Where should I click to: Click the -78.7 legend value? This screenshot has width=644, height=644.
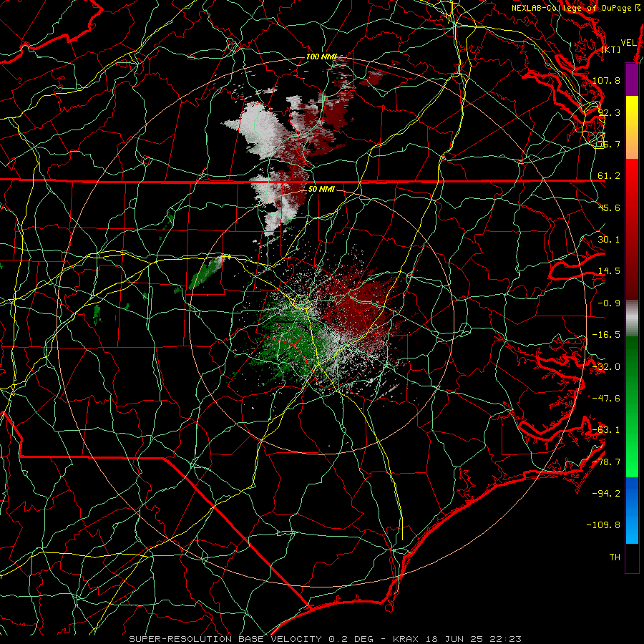pos(606,462)
